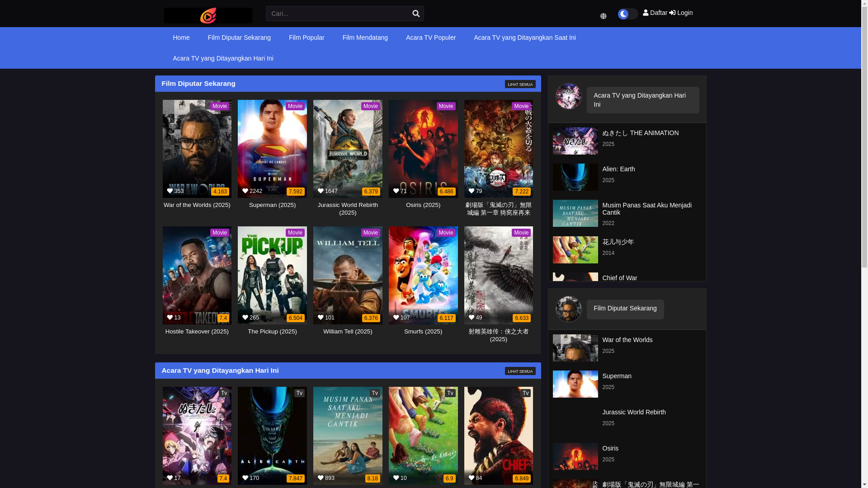Open Alien Earth TV poster
Viewport: 868px width, 488px height.
pyautogui.click(x=272, y=436)
